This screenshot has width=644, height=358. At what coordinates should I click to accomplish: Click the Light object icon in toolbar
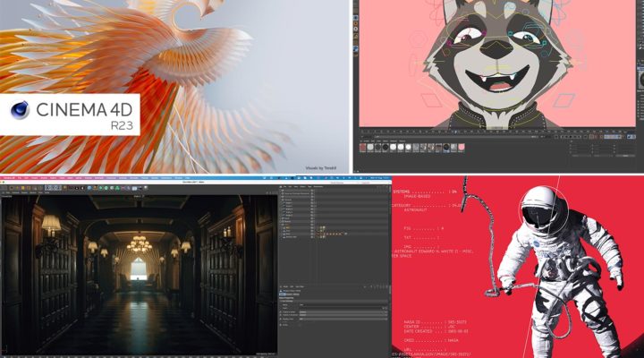(146, 188)
